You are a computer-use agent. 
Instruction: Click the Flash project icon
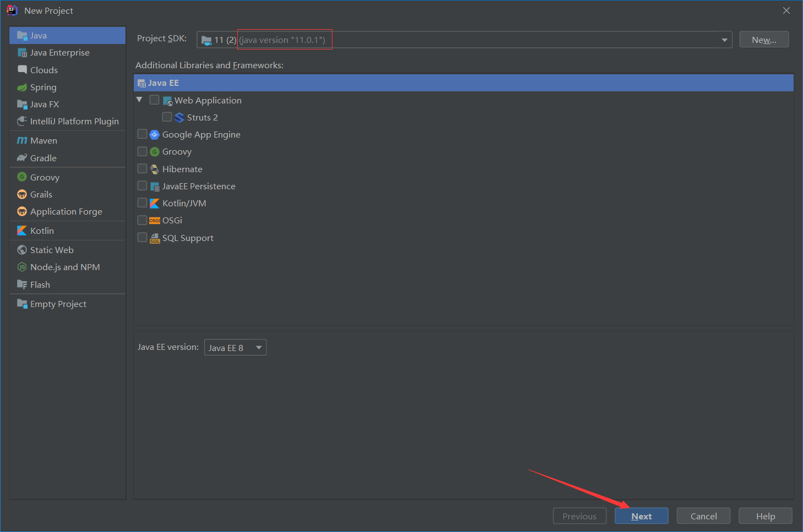point(22,284)
